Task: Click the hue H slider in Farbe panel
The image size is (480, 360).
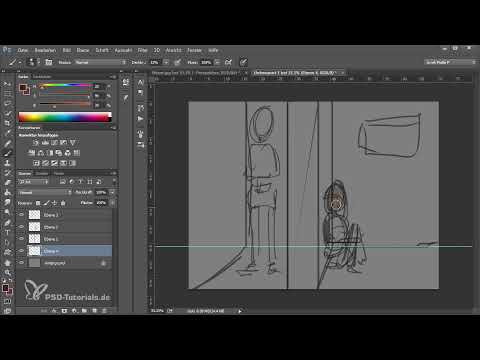Action: [x=65, y=87]
